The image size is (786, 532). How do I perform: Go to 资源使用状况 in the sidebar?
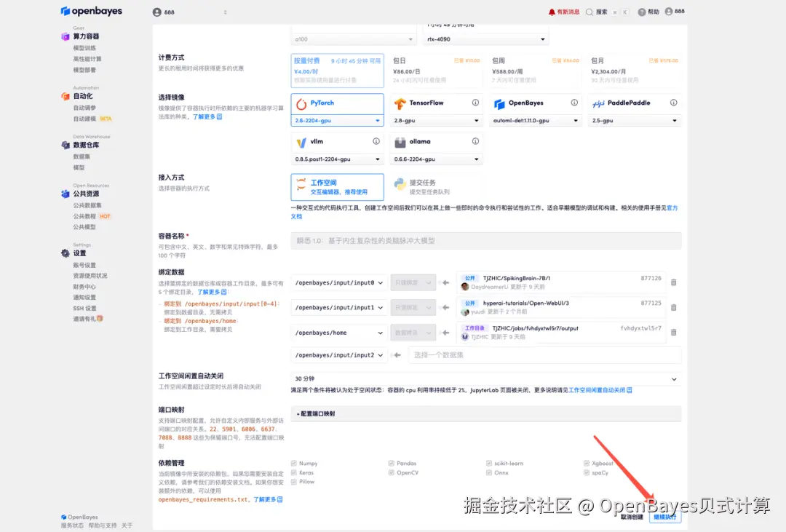point(90,276)
